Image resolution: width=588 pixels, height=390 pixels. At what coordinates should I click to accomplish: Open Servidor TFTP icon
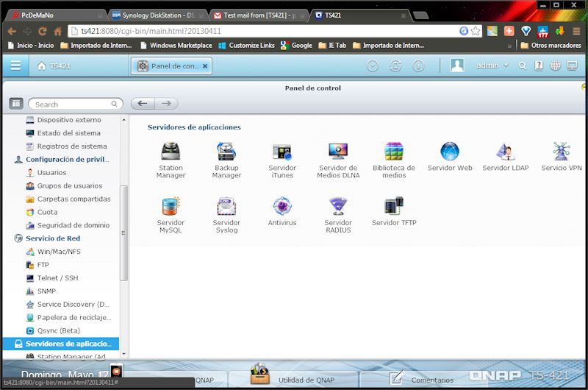click(x=394, y=207)
